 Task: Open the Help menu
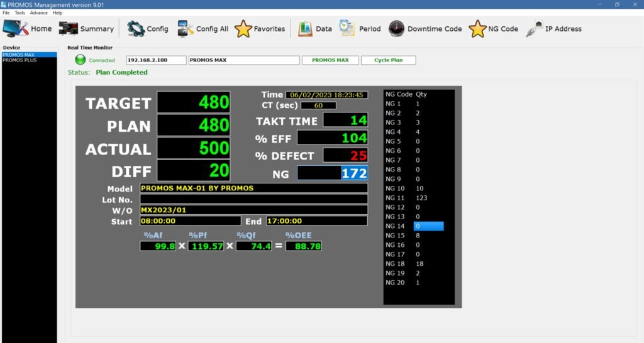(57, 13)
